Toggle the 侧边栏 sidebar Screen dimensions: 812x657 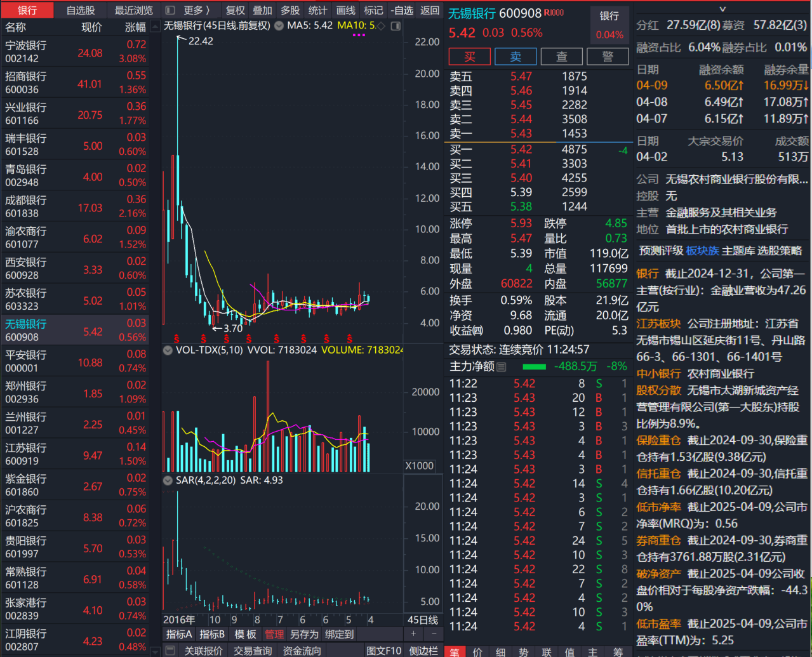(x=423, y=651)
